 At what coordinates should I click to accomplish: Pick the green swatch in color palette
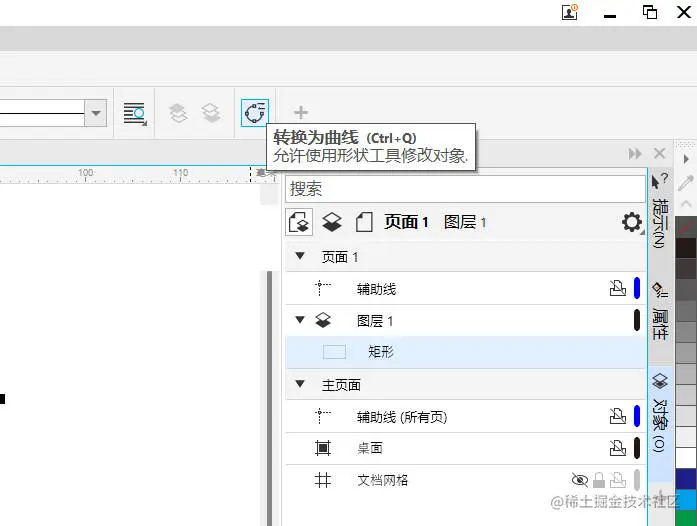coord(686,518)
